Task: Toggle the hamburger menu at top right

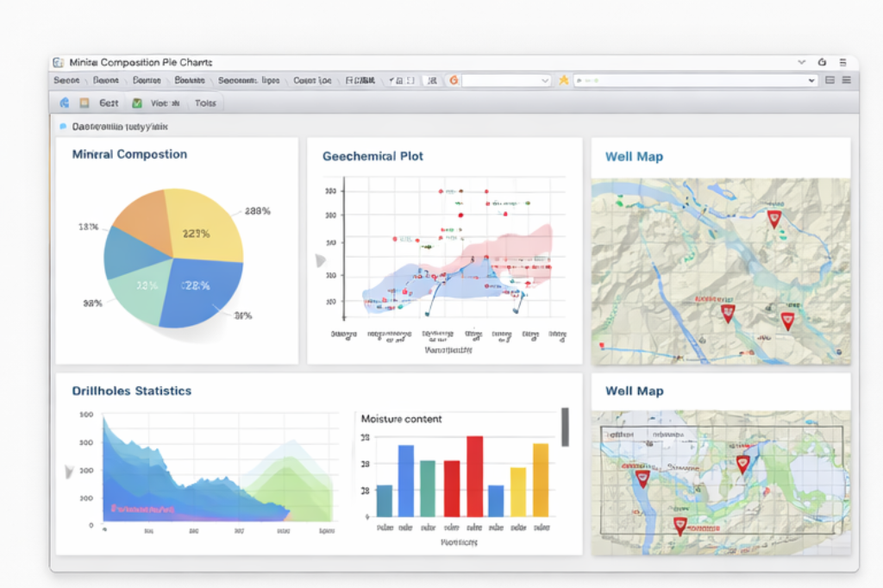Action: pos(842,62)
